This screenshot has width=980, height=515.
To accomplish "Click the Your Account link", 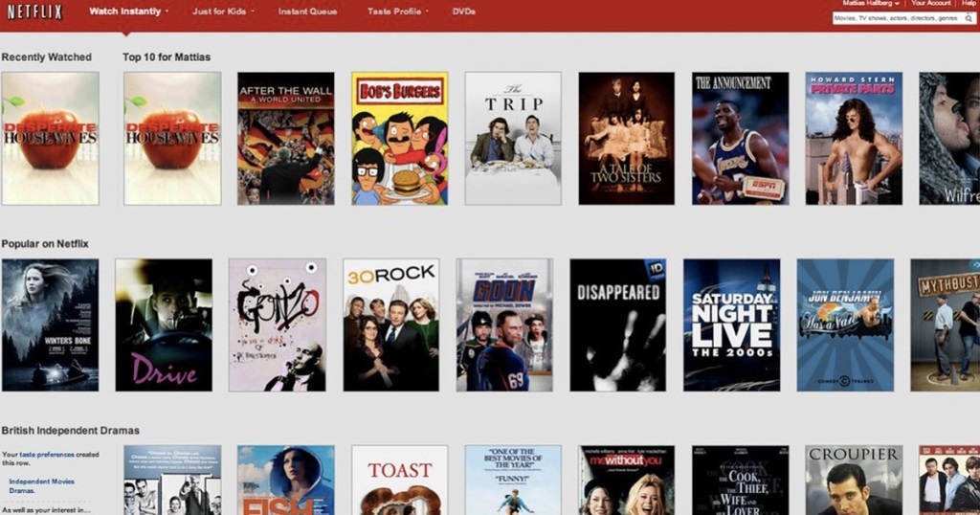I will tap(930, 4).
